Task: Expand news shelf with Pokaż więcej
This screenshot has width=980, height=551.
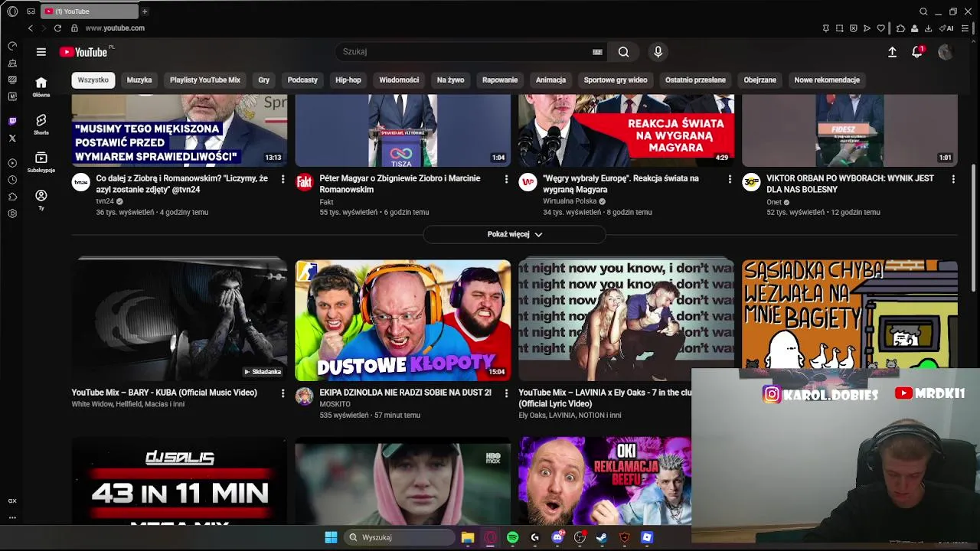Action: coord(514,234)
